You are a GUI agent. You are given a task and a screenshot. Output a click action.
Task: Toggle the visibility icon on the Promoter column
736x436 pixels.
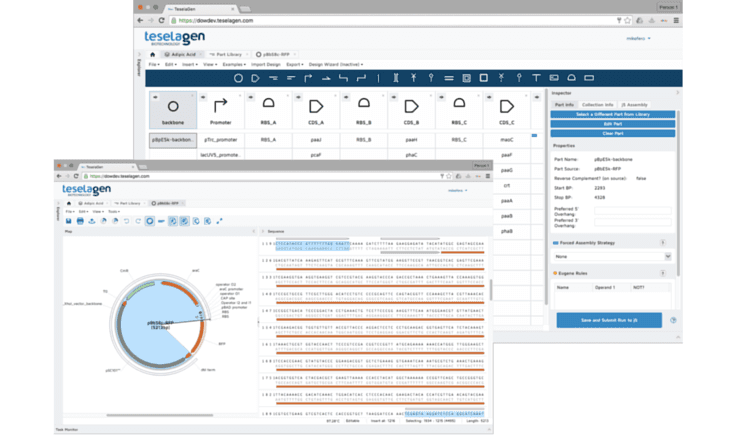pos(203,97)
